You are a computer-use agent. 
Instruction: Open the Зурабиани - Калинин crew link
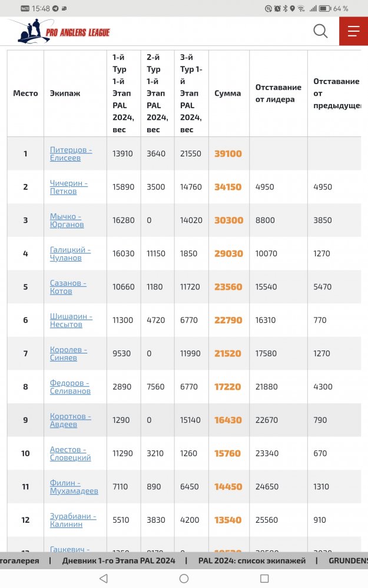tap(73, 520)
